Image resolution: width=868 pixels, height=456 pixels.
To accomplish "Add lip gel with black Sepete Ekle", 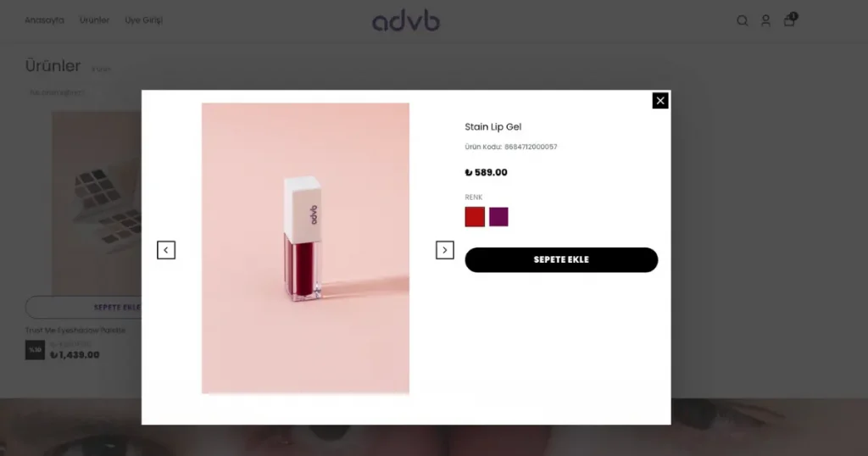I will (x=561, y=259).
